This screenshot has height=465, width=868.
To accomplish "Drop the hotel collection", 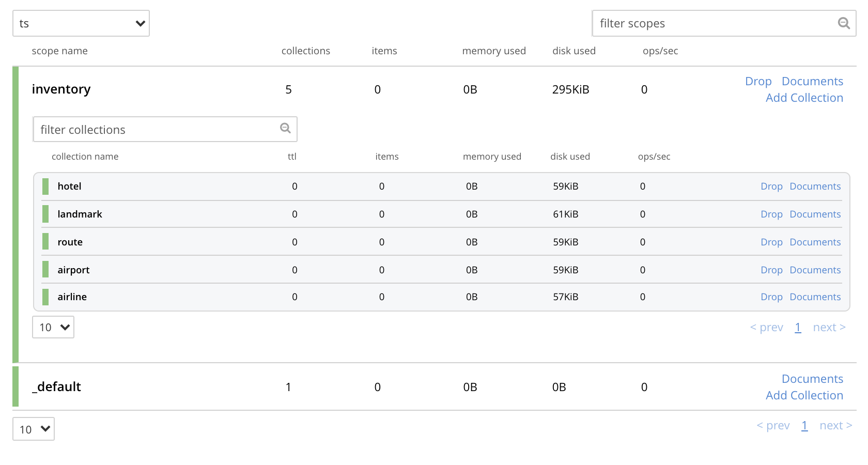I will tap(771, 186).
